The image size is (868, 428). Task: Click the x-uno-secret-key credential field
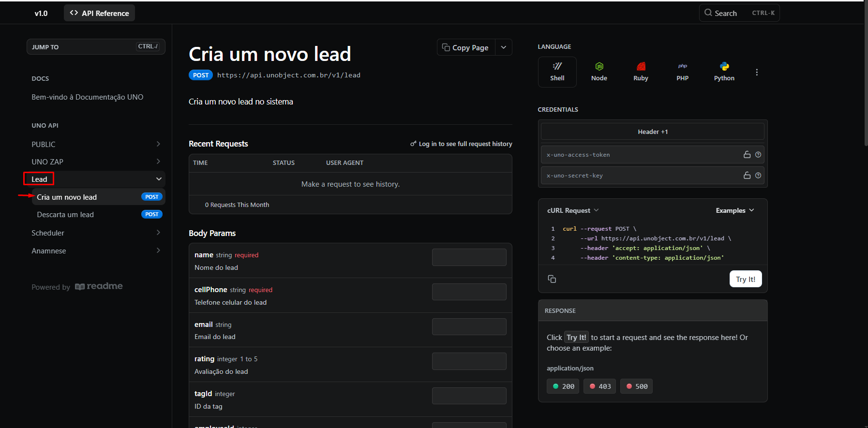652,176
